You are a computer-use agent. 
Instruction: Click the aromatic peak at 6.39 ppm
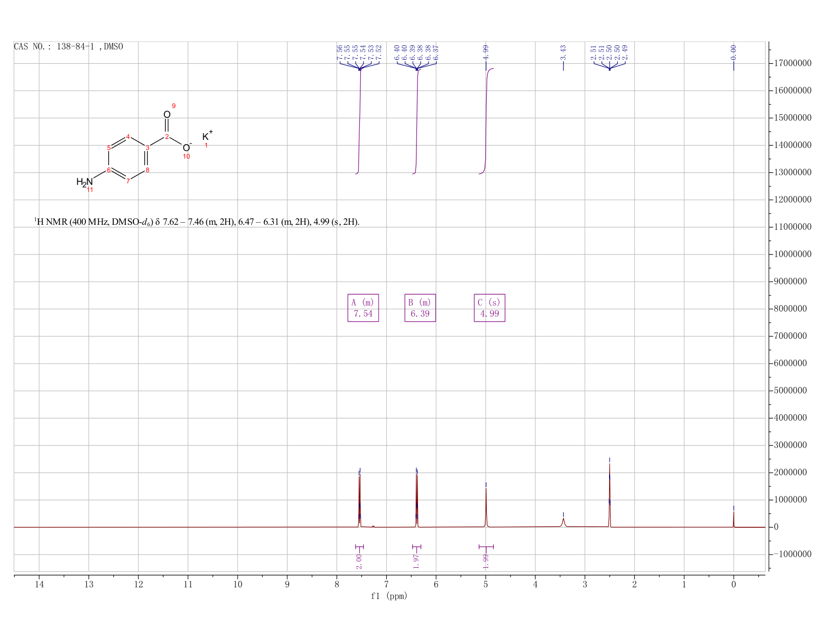click(416, 500)
